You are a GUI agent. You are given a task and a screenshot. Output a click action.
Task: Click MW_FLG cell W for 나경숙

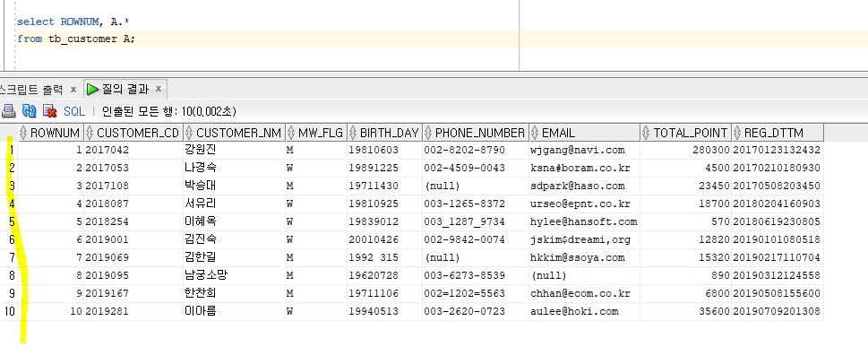pos(315,168)
